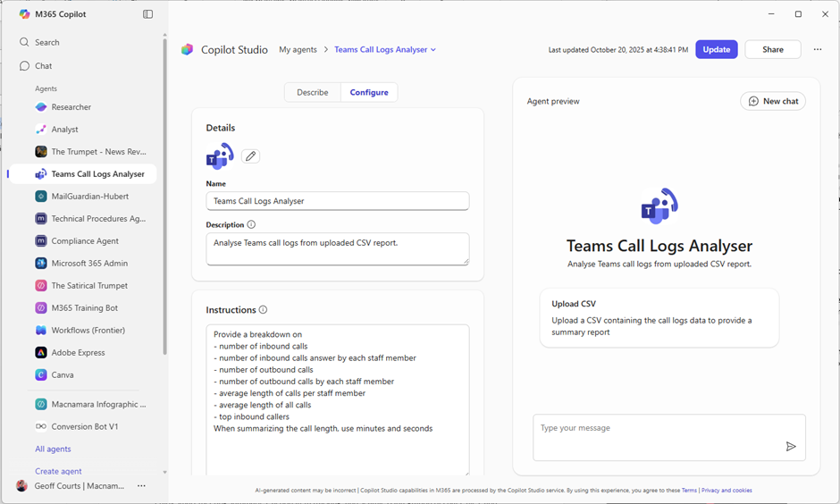Go to My agents breadcrumb
Viewport: 840px width, 504px height.
click(298, 49)
